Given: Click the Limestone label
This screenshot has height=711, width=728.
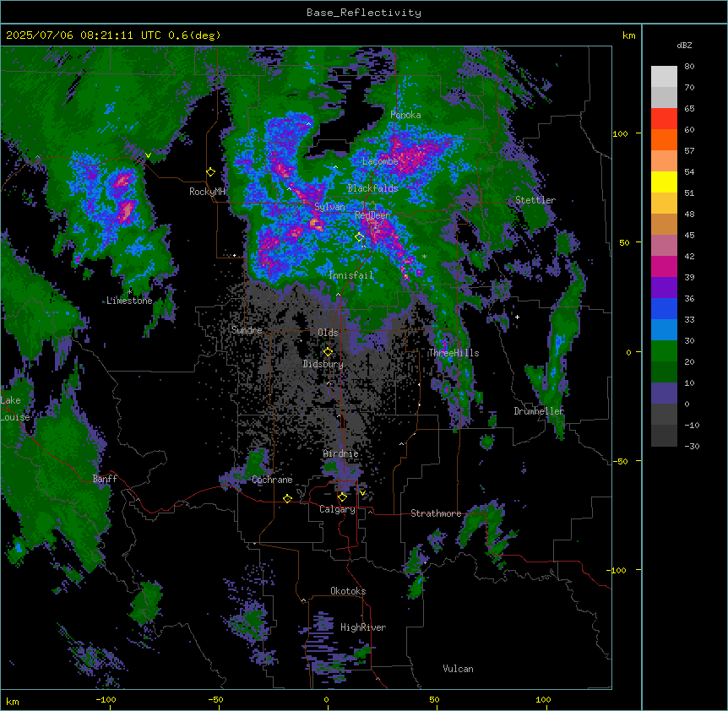Looking at the screenshot, I should point(129,301).
